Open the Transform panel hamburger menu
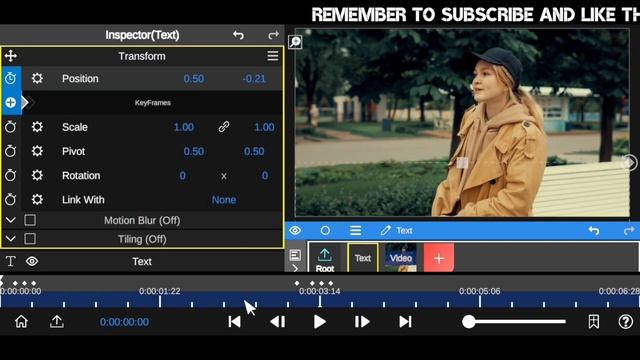Screen dimensions: 640x360 (273, 56)
